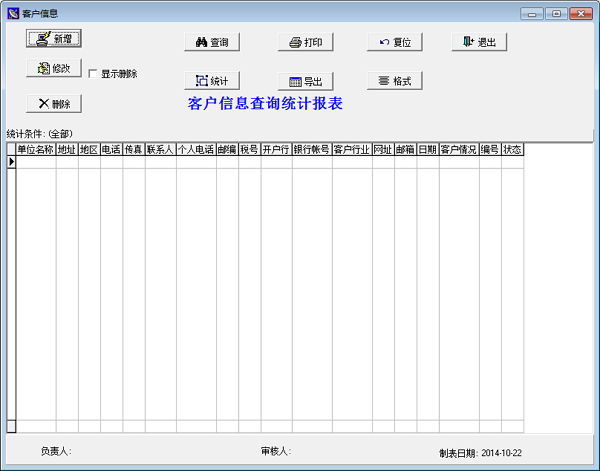Viewport: 600px width, 471px height.
Task: Select the 单位名称 column header
Action: pos(36,149)
